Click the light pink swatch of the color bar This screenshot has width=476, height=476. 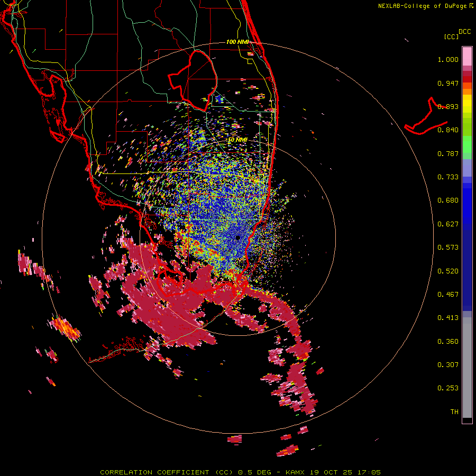pyautogui.click(x=467, y=57)
